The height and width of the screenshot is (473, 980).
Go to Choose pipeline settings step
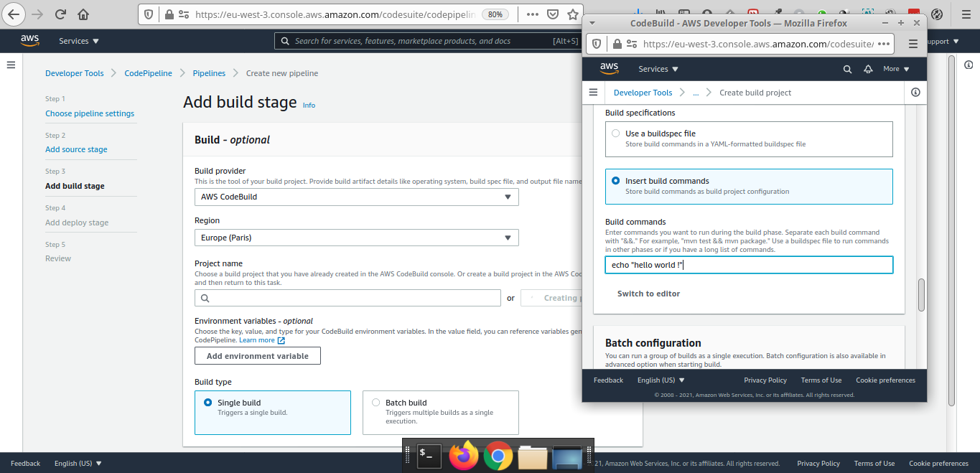[90, 113]
